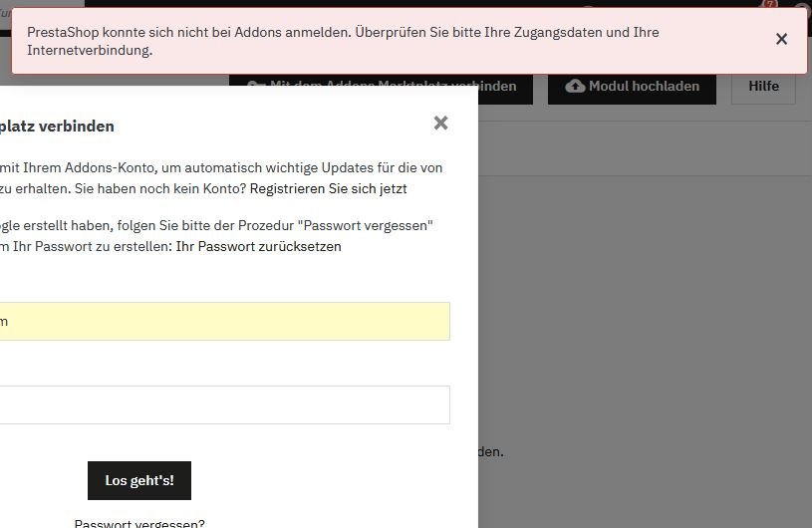Follow the 'Registrieren Sie sich jetzt' link
Image resolution: width=812 pixels, height=528 pixels.
[x=329, y=189]
